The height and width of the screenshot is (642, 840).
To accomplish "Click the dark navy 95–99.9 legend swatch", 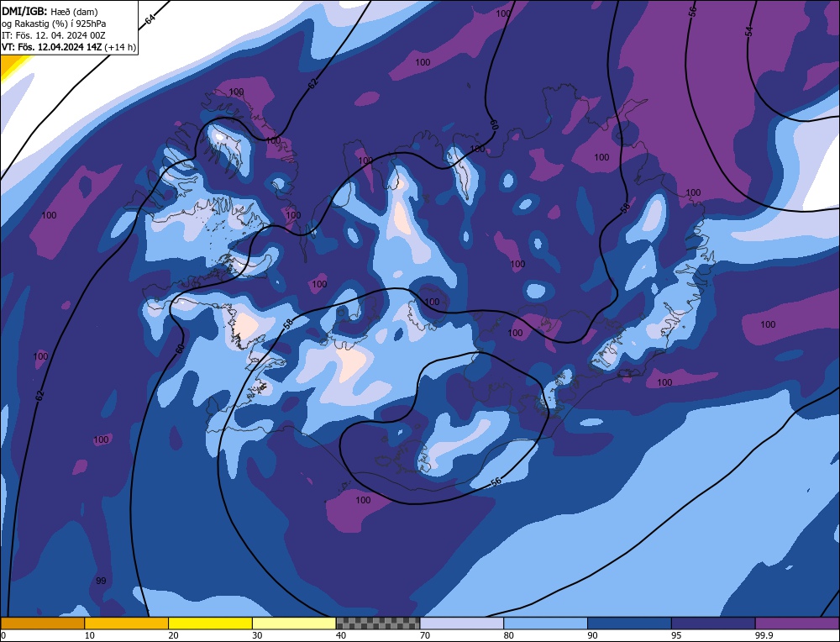I will 713,624.
